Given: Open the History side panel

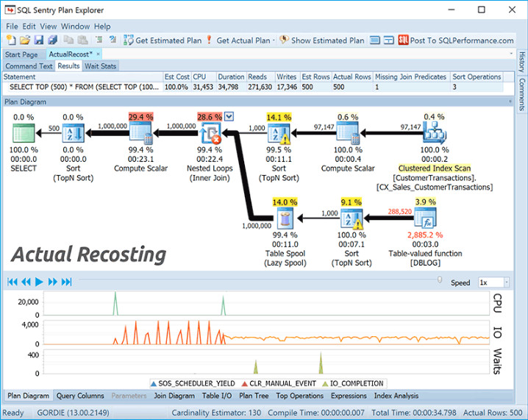Looking at the screenshot, I should coord(521,62).
